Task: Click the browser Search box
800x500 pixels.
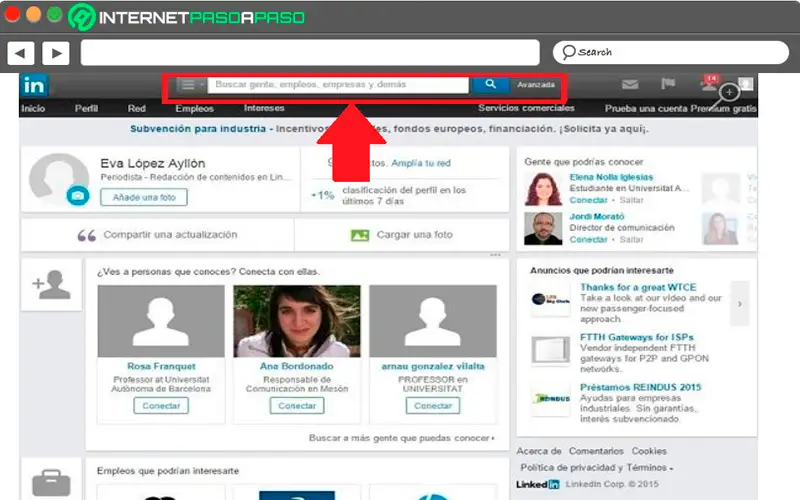Action: [670, 53]
